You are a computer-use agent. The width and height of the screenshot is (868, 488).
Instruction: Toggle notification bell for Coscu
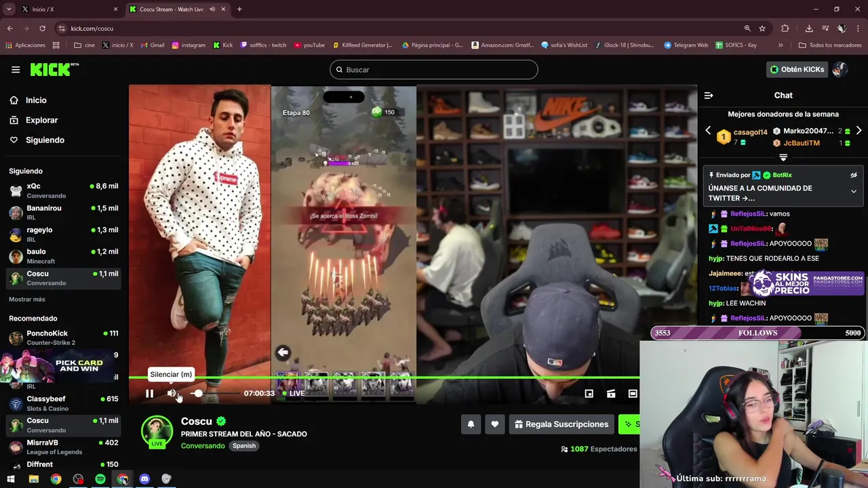pos(471,424)
